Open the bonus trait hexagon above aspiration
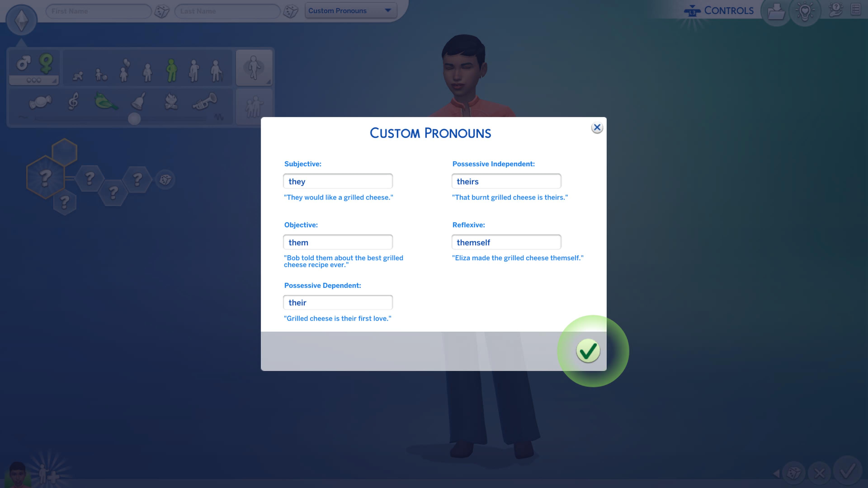This screenshot has height=488, width=868. [64, 152]
